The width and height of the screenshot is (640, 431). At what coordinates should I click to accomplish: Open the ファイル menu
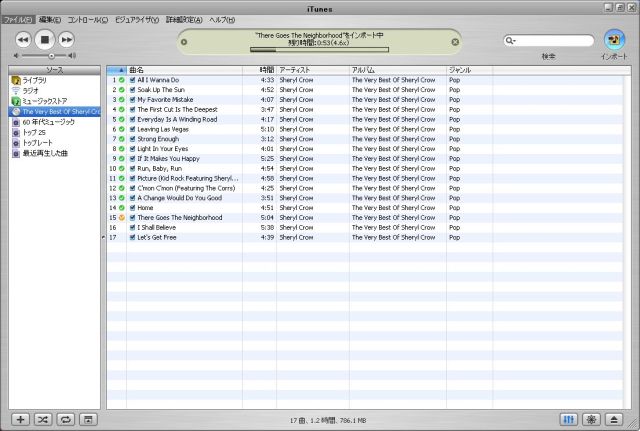point(18,20)
